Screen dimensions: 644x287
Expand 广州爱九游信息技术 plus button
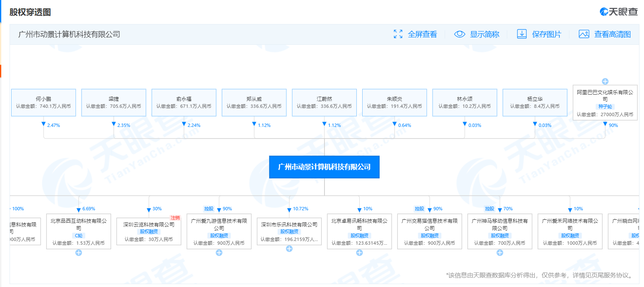pyautogui.click(x=219, y=253)
